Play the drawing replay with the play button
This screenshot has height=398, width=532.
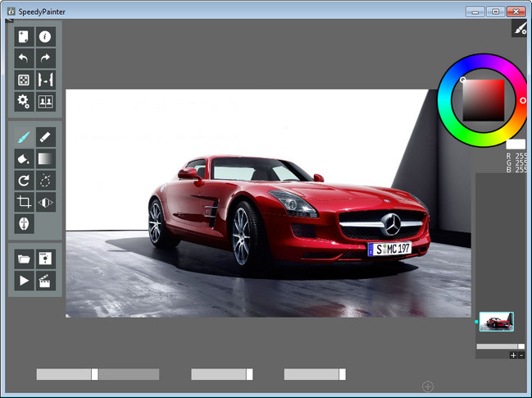click(24, 280)
